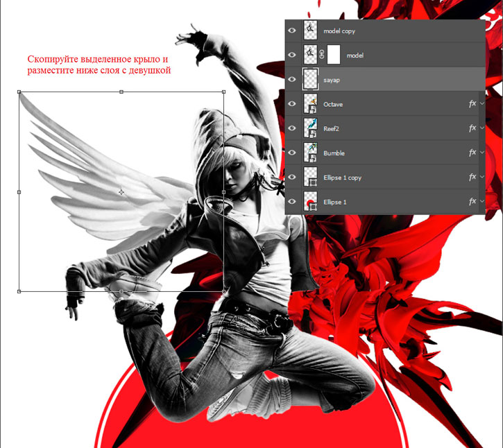This screenshot has height=448, width=503.
Task: Select the white mask thumbnail of model
Action: point(333,55)
